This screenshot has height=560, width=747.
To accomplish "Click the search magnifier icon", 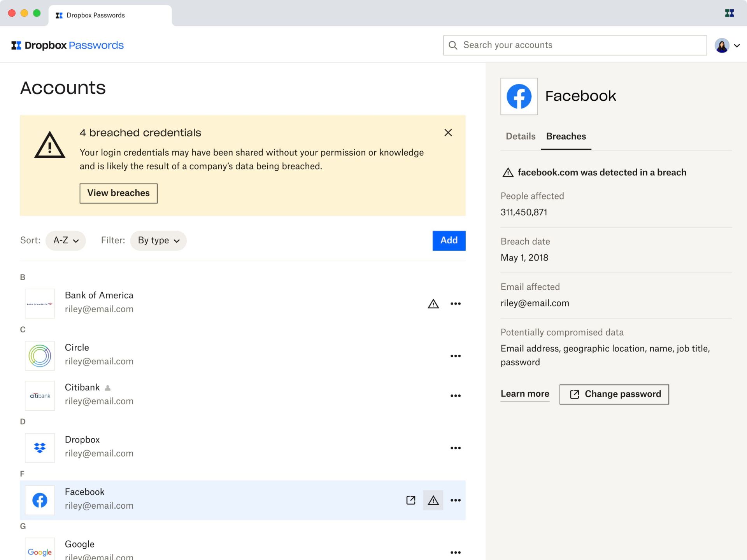I will click(x=453, y=45).
